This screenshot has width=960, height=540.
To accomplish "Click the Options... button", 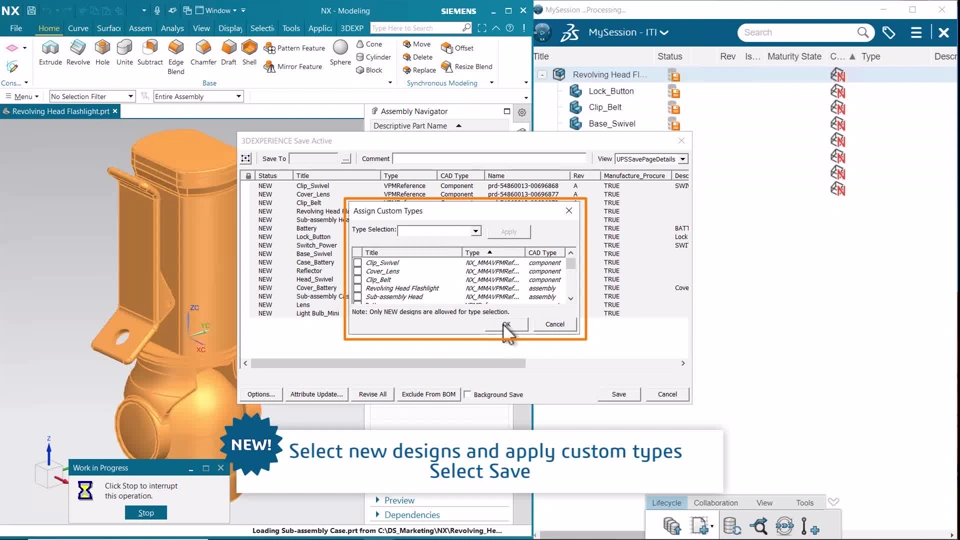I will 261,394.
